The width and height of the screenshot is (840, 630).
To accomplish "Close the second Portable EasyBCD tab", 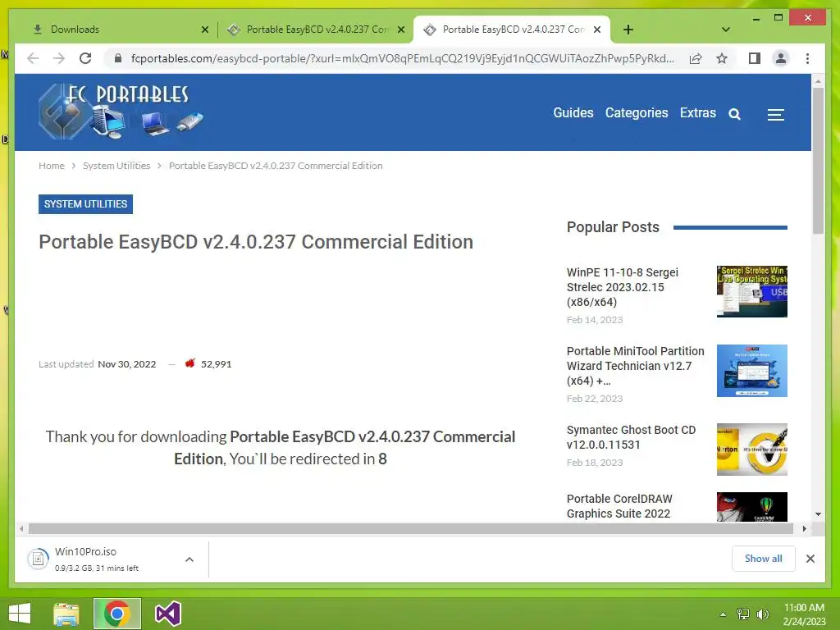I will (x=400, y=30).
